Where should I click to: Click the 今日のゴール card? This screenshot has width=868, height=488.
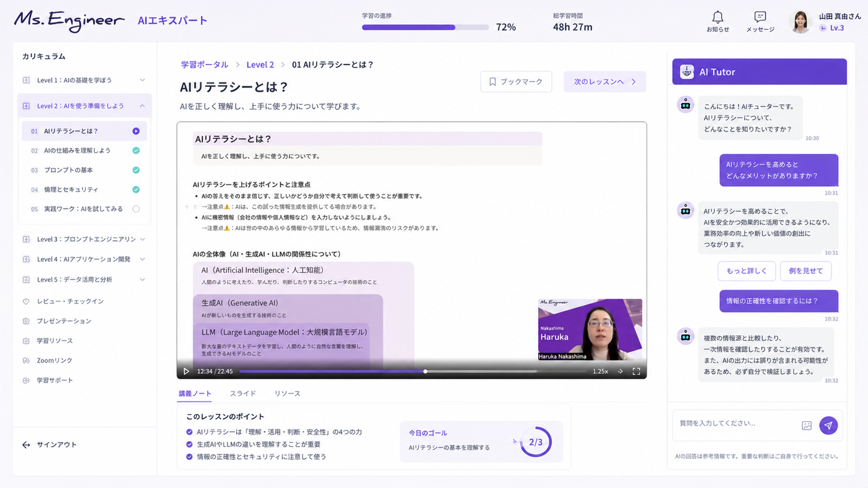click(482, 442)
